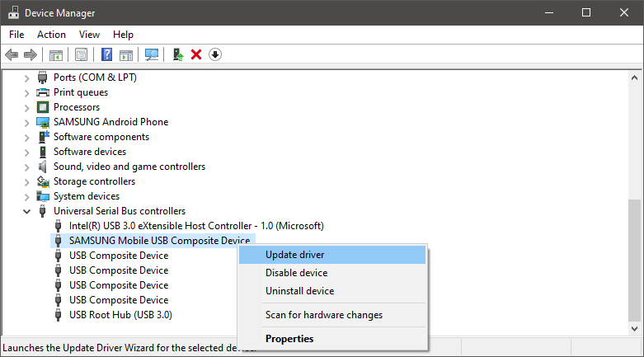This screenshot has width=644, height=357.
Task: Click the down-arrow disable device toolbar icon
Action: pyautogui.click(x=215, y=55)
